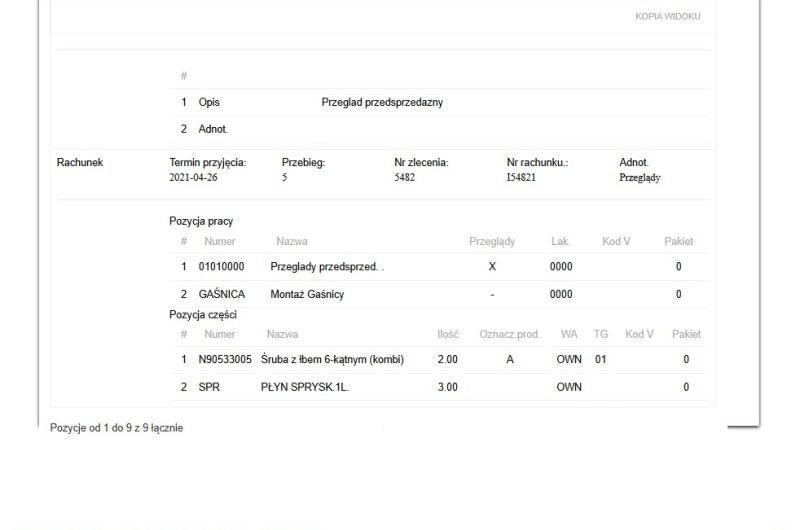Click the Opis row label

(x=209, y=102)
